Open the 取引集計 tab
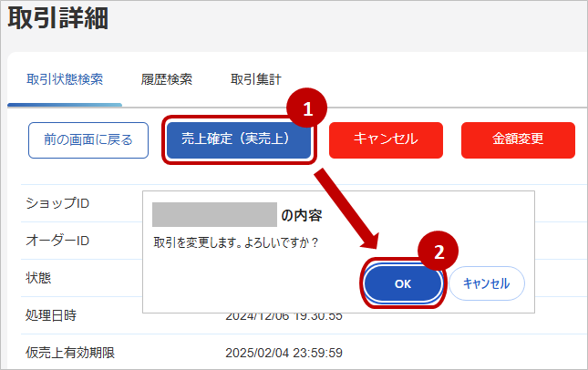The width and height of the screenshot is (588, 370). click(256, 79)
